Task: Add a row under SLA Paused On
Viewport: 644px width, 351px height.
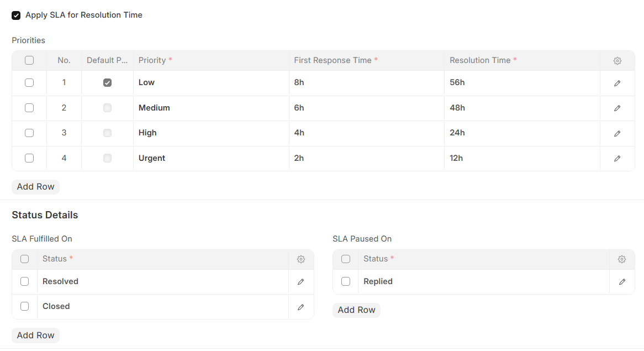Action: pos(356,310)
